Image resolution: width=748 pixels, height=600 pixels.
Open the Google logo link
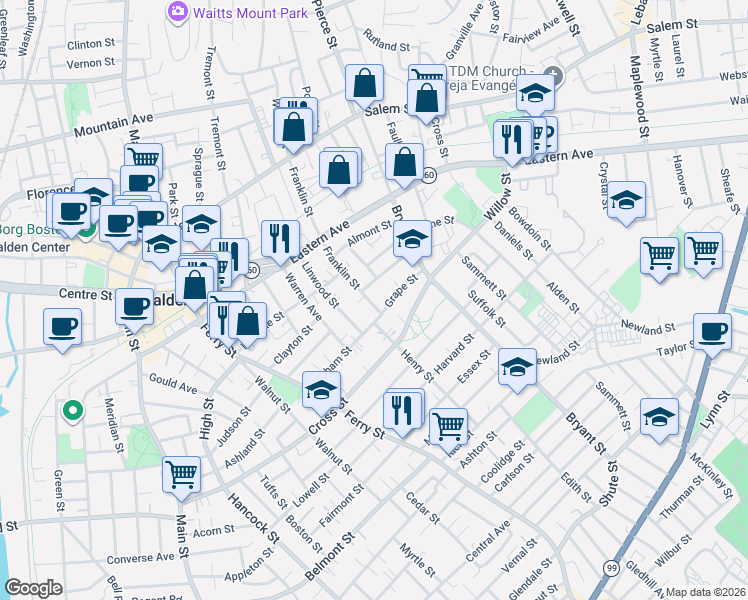point(33,588)
